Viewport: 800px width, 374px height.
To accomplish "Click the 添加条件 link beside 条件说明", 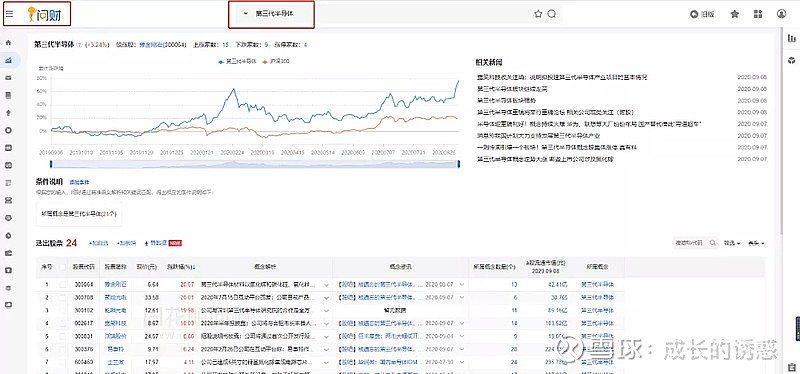I will click(79, 182).
